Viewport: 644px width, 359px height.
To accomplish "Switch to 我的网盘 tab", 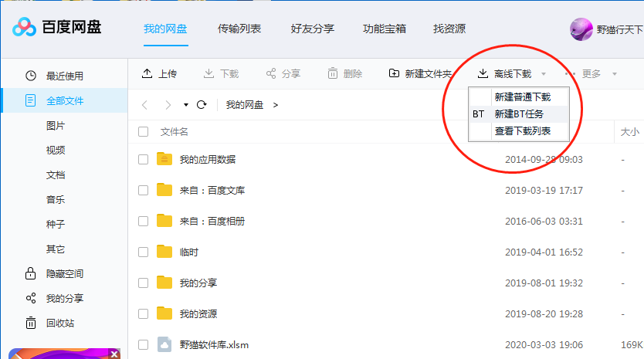I will (x=165, y=29).
